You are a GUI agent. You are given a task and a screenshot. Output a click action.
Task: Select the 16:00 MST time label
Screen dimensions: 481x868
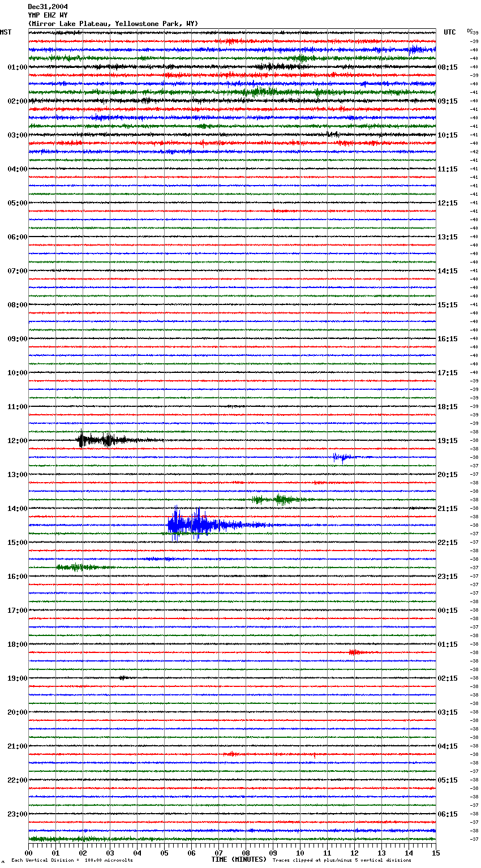coord(18,577)
